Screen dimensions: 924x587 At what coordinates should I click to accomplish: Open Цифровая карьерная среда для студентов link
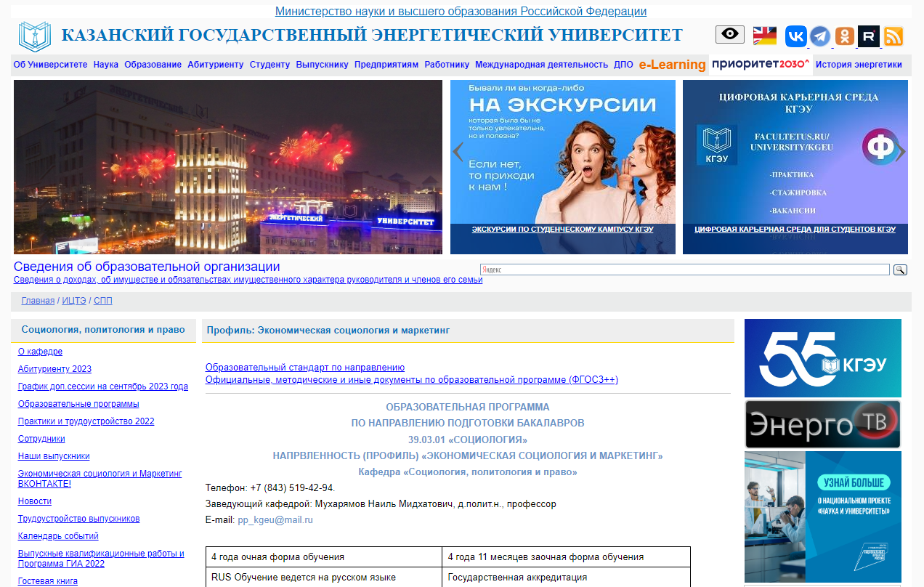[x=795, y=229]
